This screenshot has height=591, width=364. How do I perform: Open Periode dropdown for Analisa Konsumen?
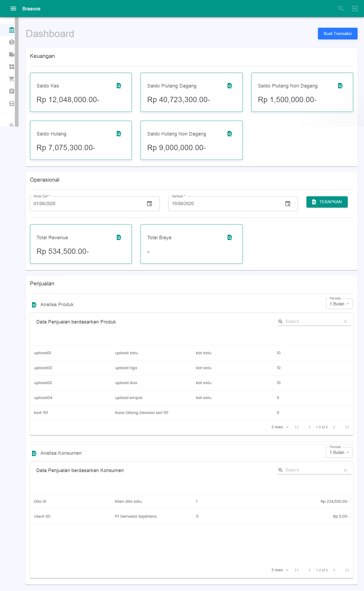click(339, 452)
